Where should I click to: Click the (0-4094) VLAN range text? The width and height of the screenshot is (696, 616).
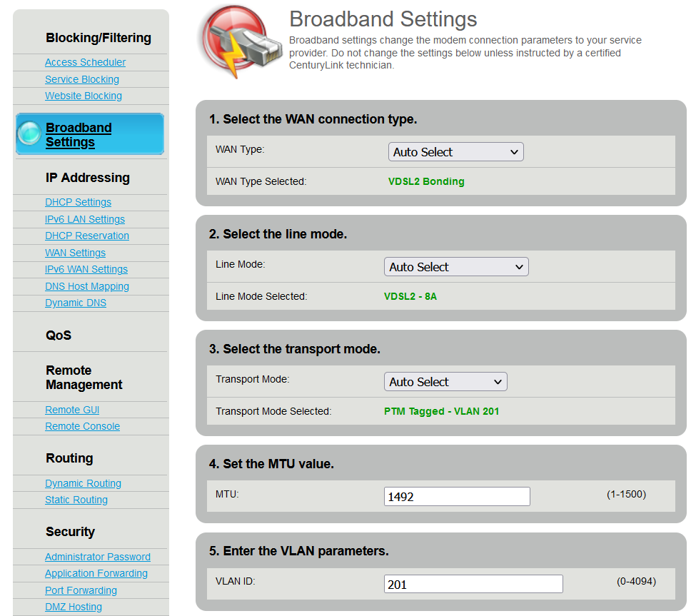[x=637, y=582]
